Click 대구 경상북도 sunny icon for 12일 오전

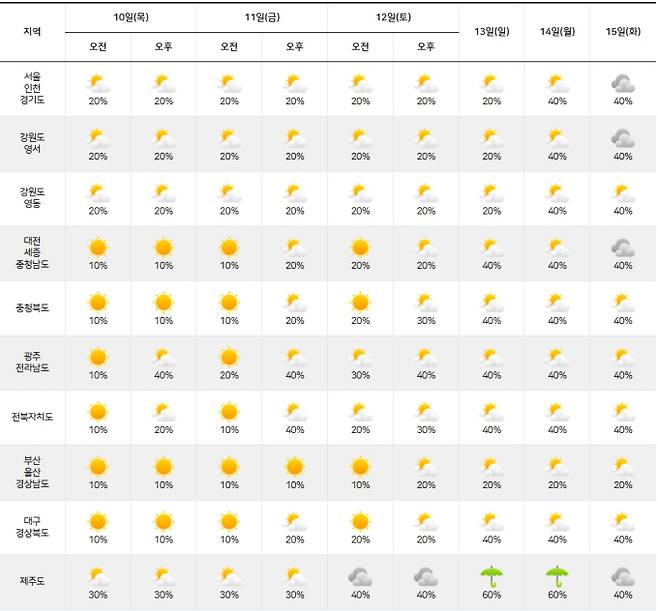[x=360, y=522]
